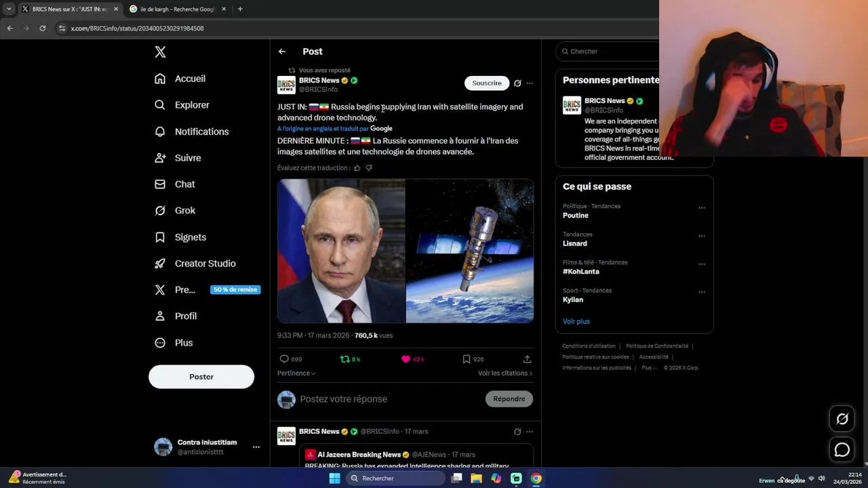Open Chat in the sidebar
The height and width of the screenshot is (488, 868).
pos(175,184)
